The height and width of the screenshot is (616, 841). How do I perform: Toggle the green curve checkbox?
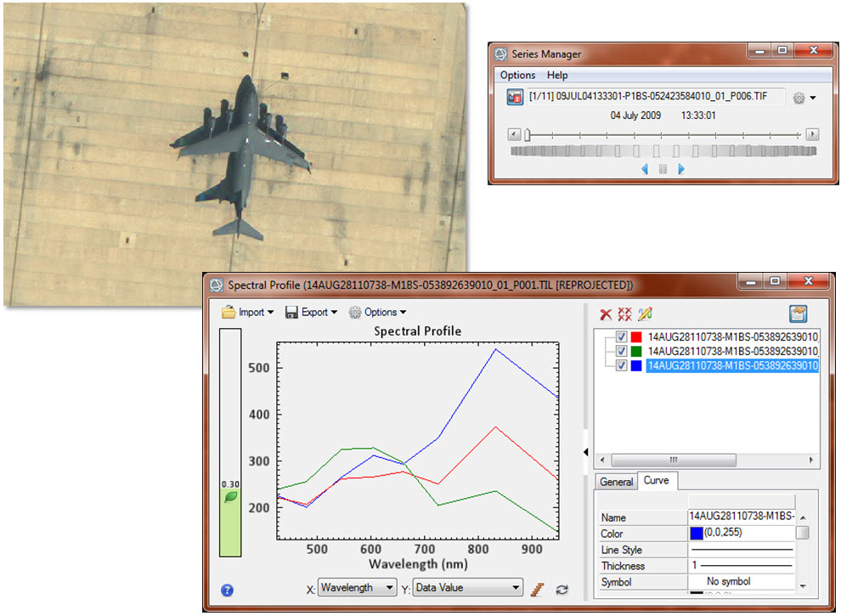(622, 351)
